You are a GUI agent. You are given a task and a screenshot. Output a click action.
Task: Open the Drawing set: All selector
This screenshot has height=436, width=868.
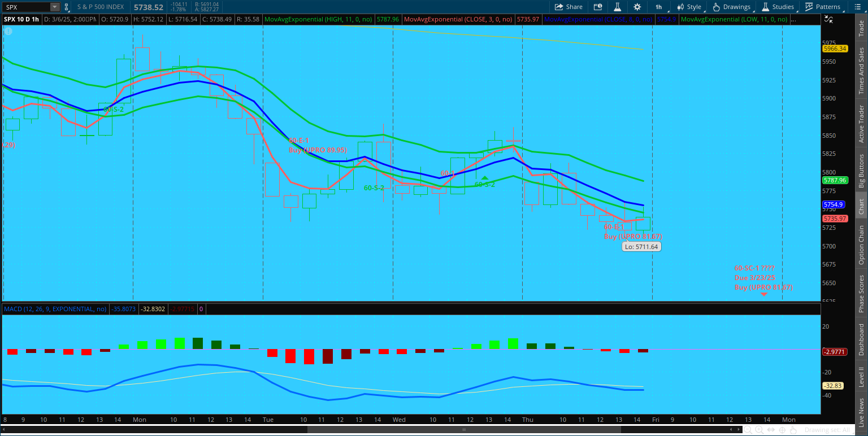click(828, 430)
